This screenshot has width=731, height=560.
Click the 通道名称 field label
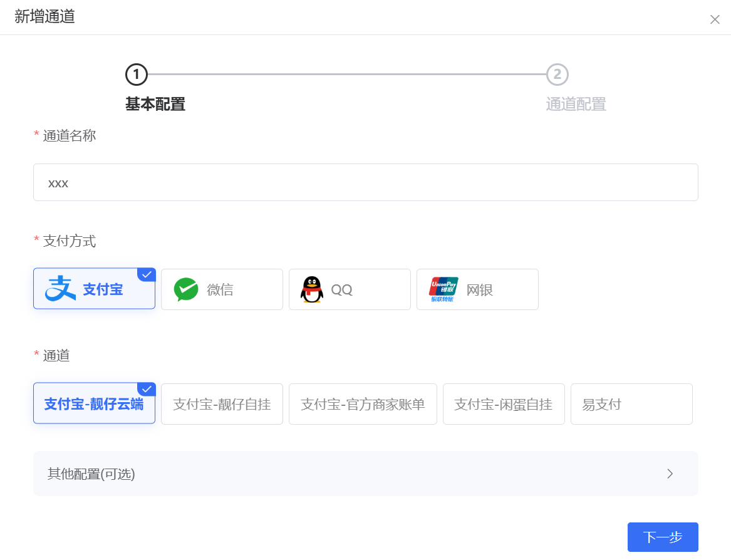69,136
